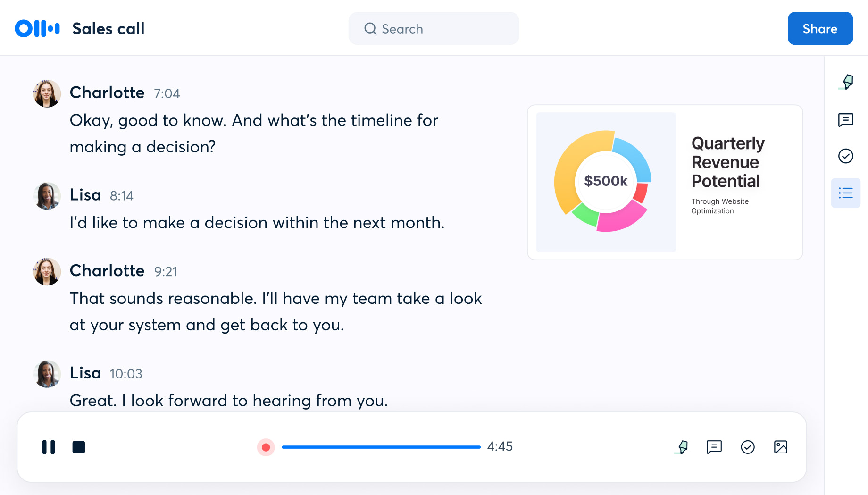The width and height of the screenshot is (868, 495).
Task: Click the highlight icon in playback bar
Action: (x=682, y=447)
